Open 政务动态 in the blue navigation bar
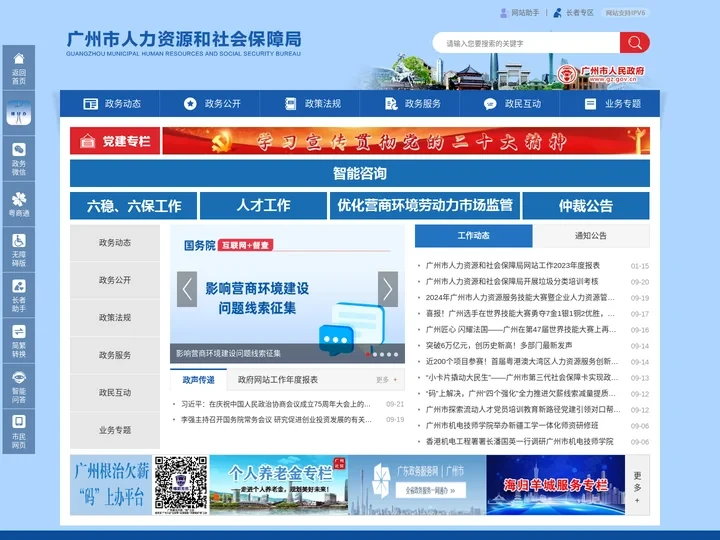 110,104
